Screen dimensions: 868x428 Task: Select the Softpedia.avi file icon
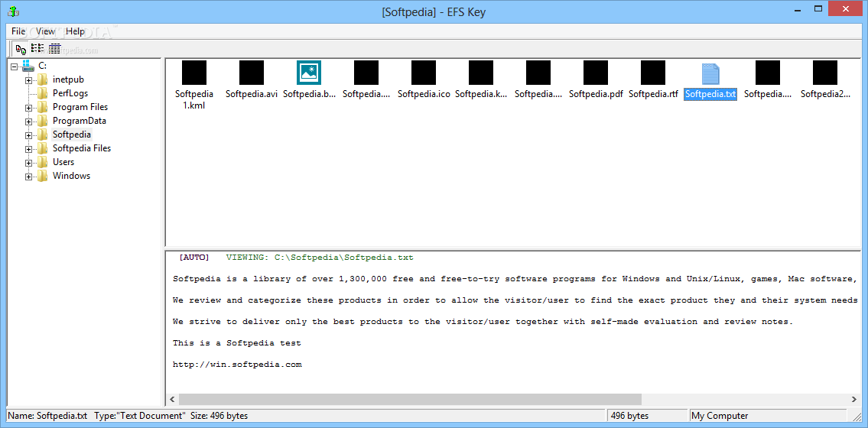[x=252, y=73]
